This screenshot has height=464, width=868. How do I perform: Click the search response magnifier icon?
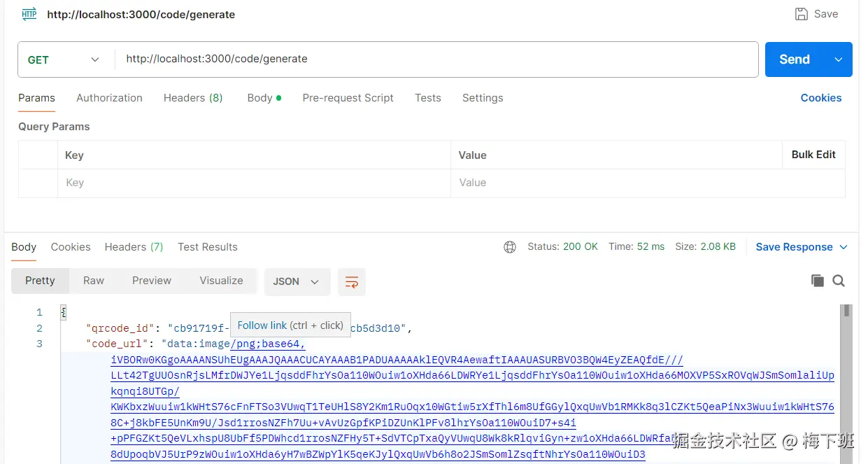(x=839, y=281)
